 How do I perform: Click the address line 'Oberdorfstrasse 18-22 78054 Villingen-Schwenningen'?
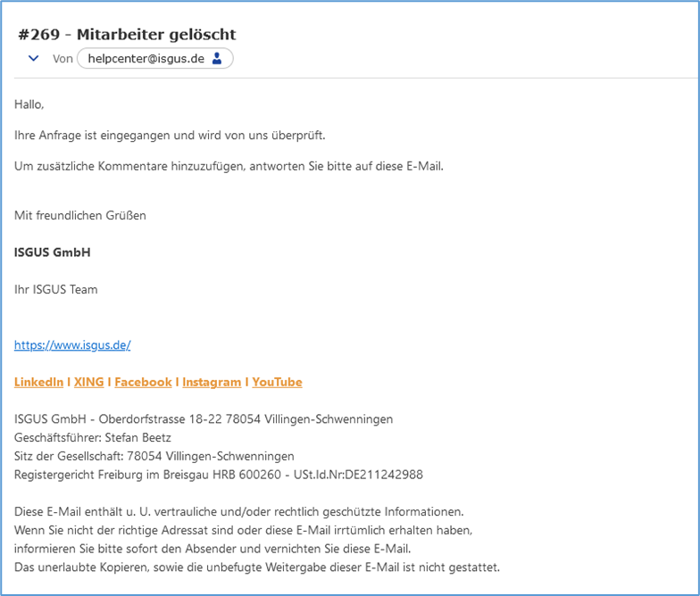(204, 419)
